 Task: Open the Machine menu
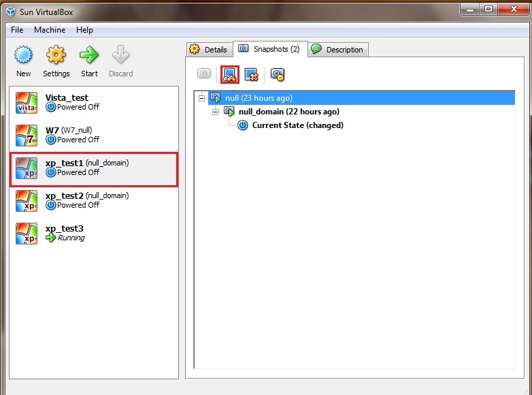(50, 30)
